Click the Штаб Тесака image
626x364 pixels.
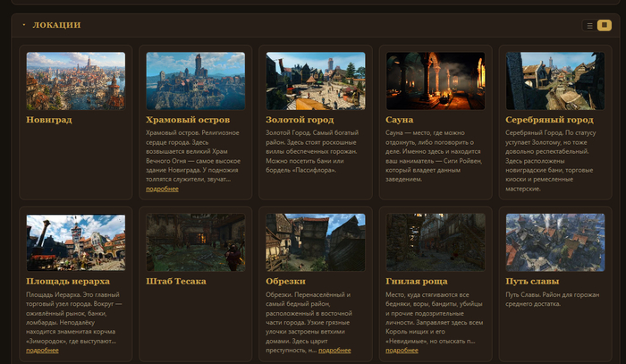[x=196, y=242]
